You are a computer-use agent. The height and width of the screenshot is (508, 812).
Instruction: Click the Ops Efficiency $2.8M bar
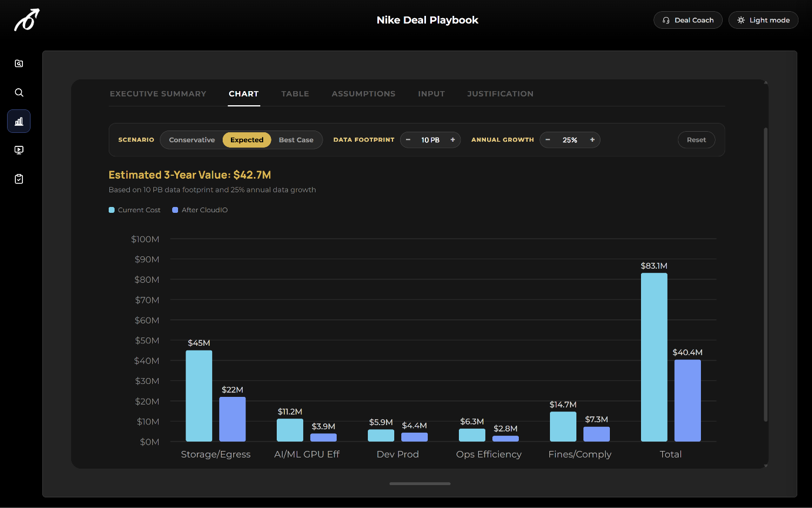505,439
